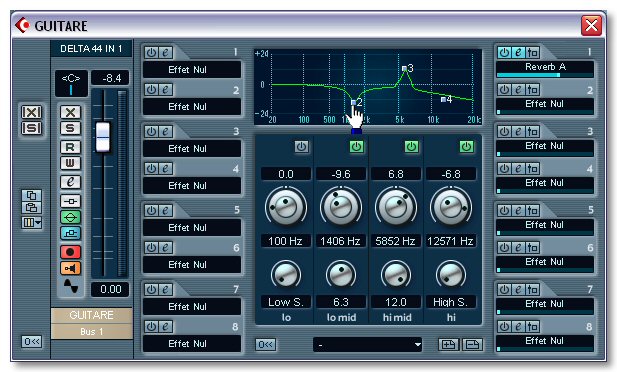This screenshot has height=372, width=617.
Task: Reset channel with bottom-left 0<< button
Action: 31,342
